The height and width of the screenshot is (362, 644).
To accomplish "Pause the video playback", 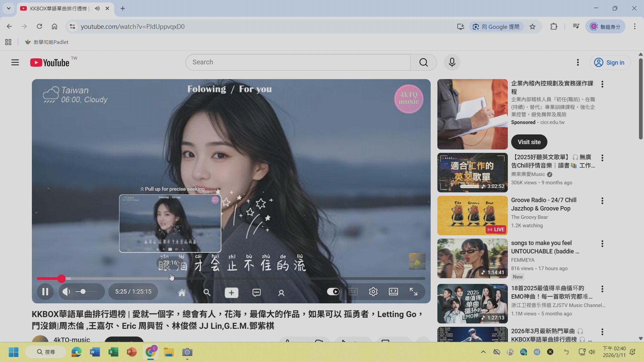I will click(45, 292).
